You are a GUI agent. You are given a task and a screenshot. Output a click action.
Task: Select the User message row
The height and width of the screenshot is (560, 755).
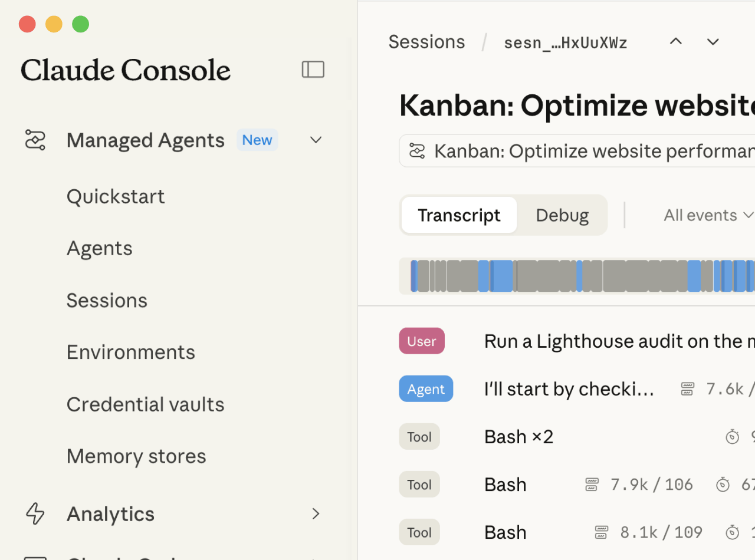click(x=422, y=341)
